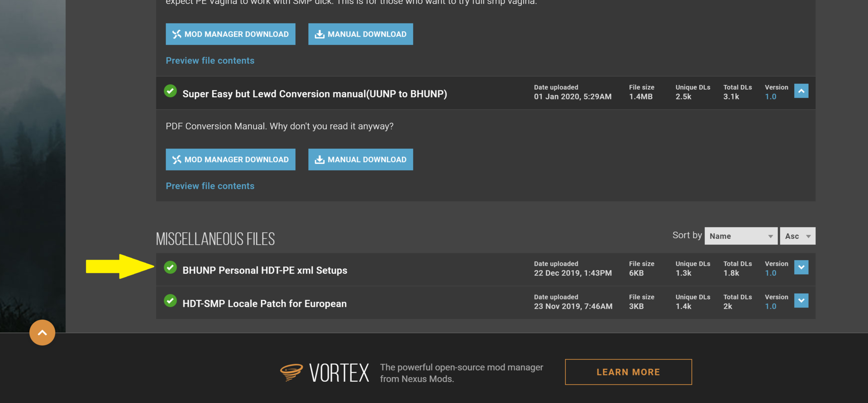The image size is (868, 403).
Task: Click the 2k total downloads value
Action: click(727, 307)
